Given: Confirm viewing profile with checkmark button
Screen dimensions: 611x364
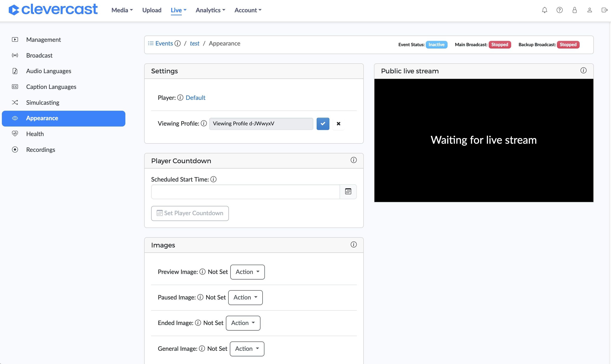Looking at the screenshot, I should pos(323,124).
